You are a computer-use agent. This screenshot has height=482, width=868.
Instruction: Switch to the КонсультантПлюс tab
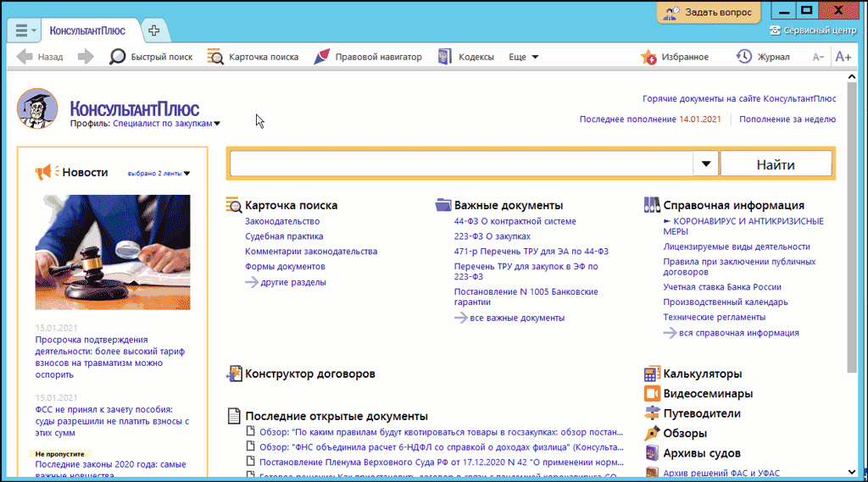tap(87, 30)
